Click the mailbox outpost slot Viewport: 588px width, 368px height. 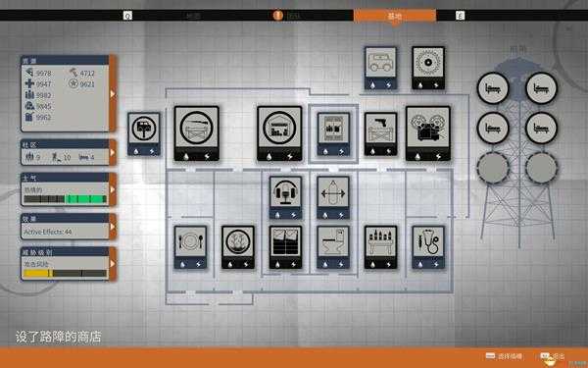coord(144,133)
